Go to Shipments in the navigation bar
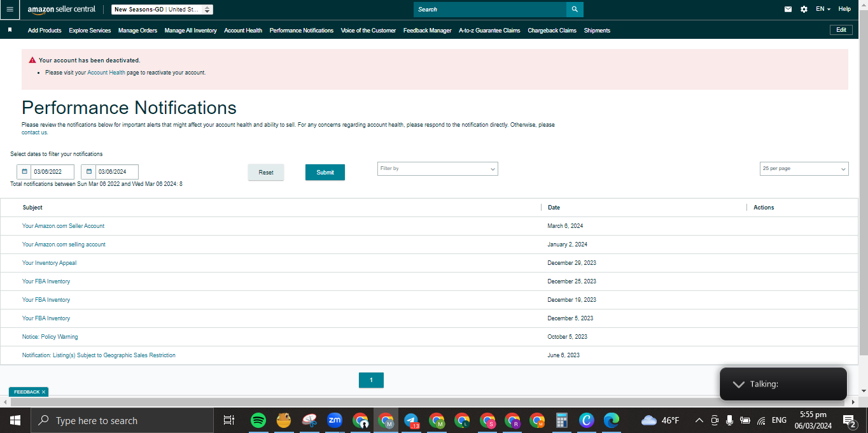This screenshot has width=868, height=433. 597,31
